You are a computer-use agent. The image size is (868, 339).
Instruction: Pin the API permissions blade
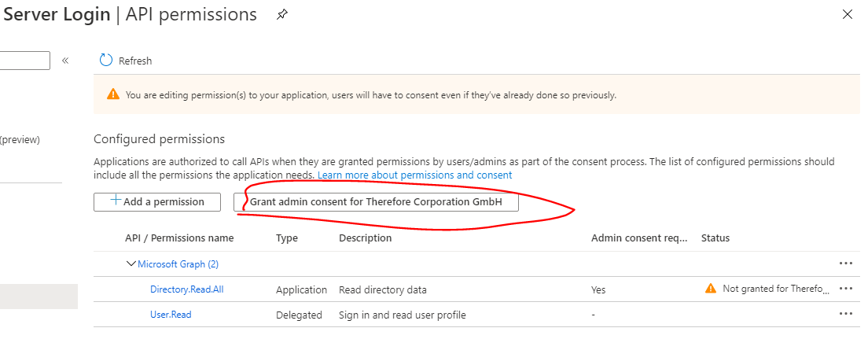tap(281, 15)
